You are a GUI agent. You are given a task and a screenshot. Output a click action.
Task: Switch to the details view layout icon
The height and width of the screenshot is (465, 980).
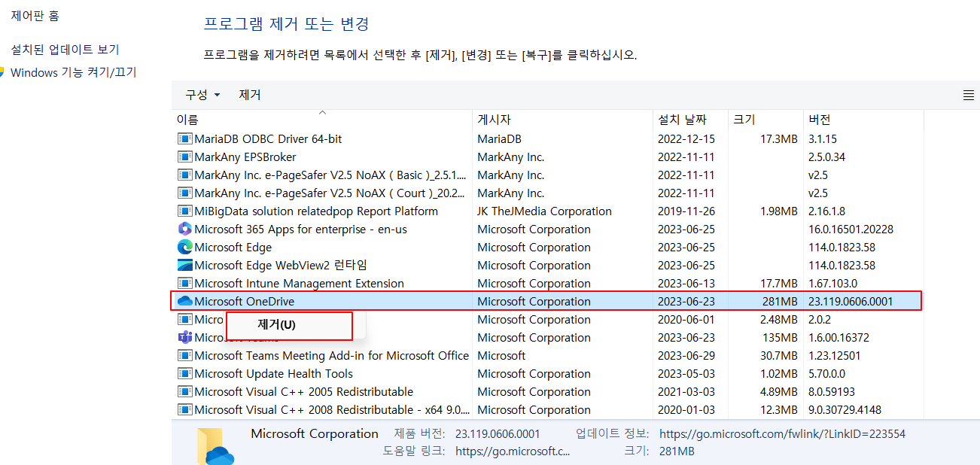point(969,95)
